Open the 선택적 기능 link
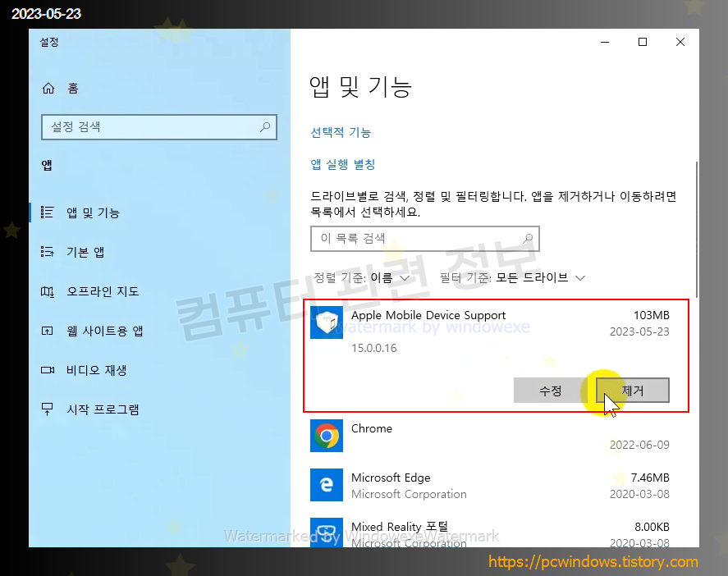Screen dimensions: 728x576 point(341,133)
